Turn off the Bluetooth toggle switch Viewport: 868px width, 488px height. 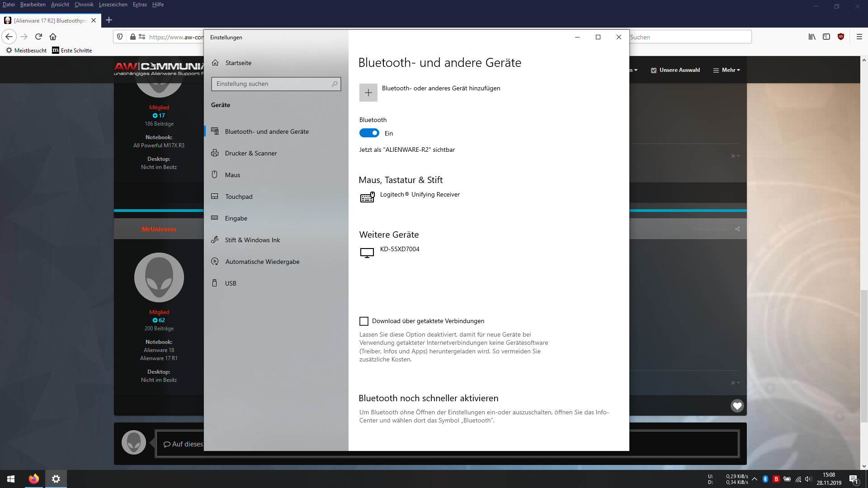369,133
